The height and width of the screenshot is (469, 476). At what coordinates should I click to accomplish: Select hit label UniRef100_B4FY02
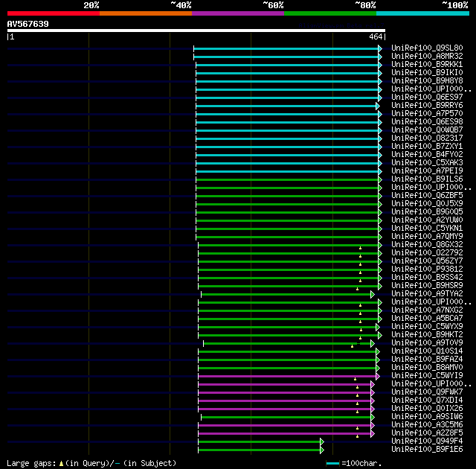pyautogui.click(x=427, y=155)
